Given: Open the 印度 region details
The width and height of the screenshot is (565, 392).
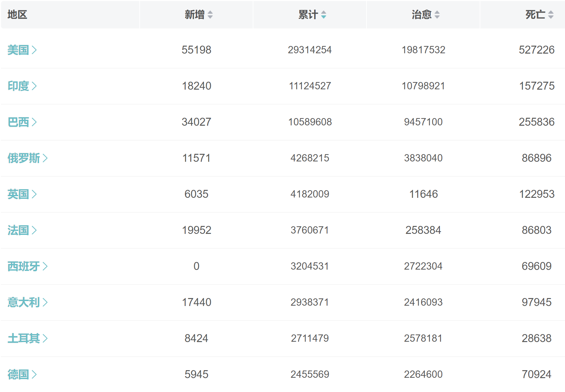Looking at the screenshot, I should [x=22, y=86].
